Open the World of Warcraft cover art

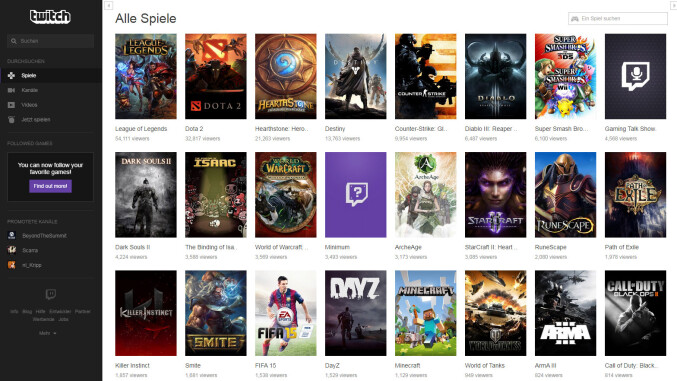[x=286, y=195]
